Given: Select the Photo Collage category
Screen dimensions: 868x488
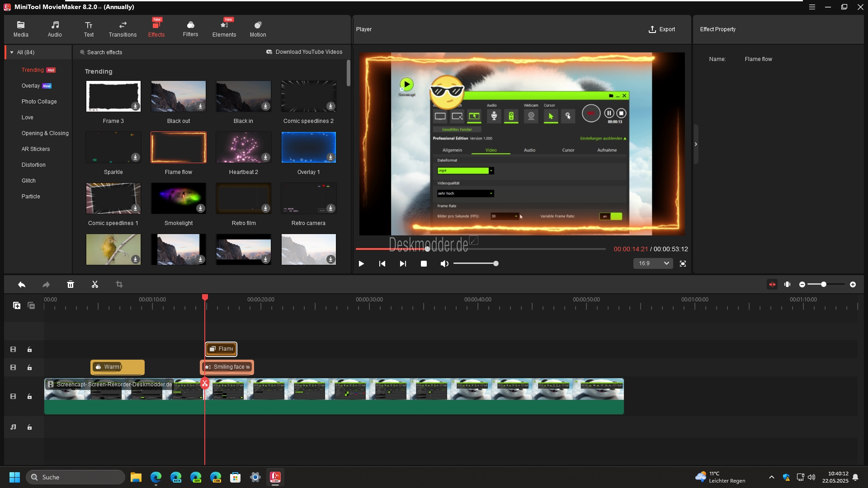Looking at the screenshot, I should point(39,102).
